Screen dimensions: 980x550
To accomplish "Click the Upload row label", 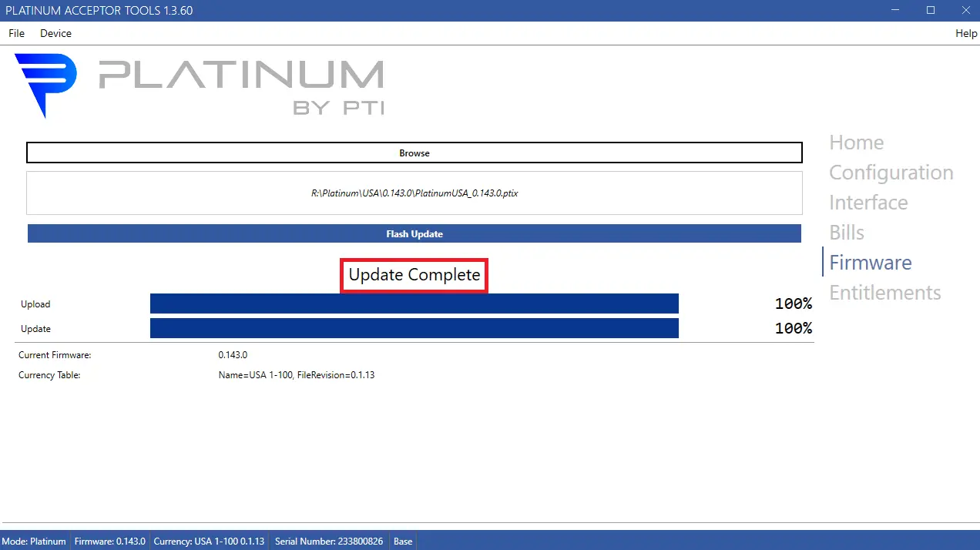I will tap(35, 304).
